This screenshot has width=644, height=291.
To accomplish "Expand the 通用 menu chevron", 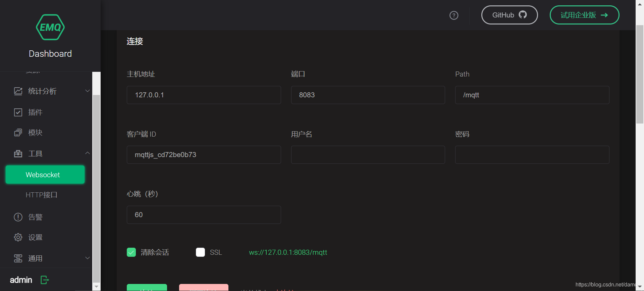I will [88, 258].
